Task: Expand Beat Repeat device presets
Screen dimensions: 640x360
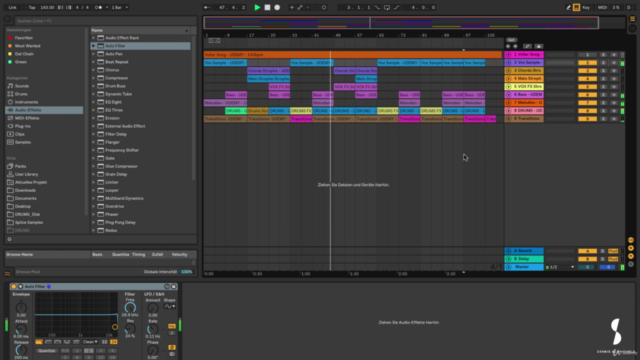Action: (93, 62)
